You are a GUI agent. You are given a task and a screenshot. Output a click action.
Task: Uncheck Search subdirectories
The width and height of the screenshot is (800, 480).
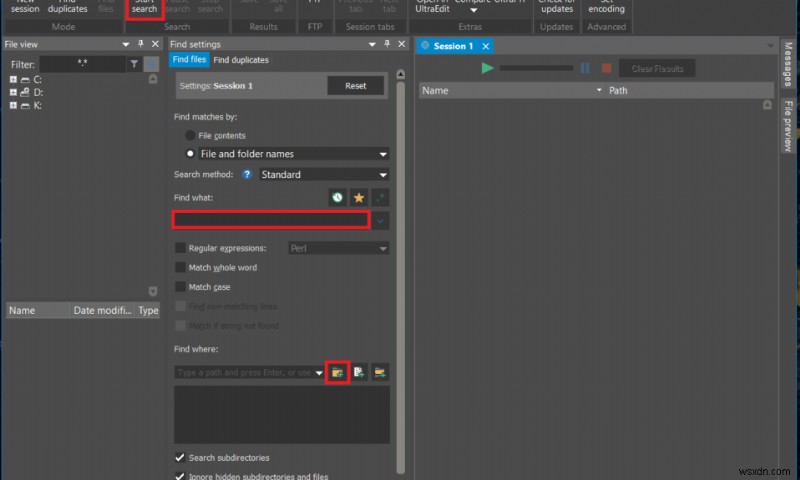coord(180,458)
